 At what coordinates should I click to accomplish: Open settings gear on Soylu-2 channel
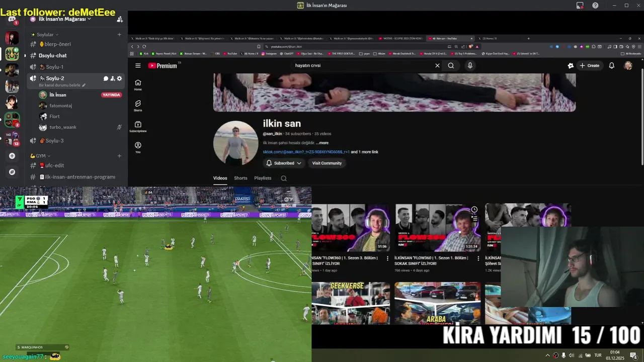click(119, 78)
